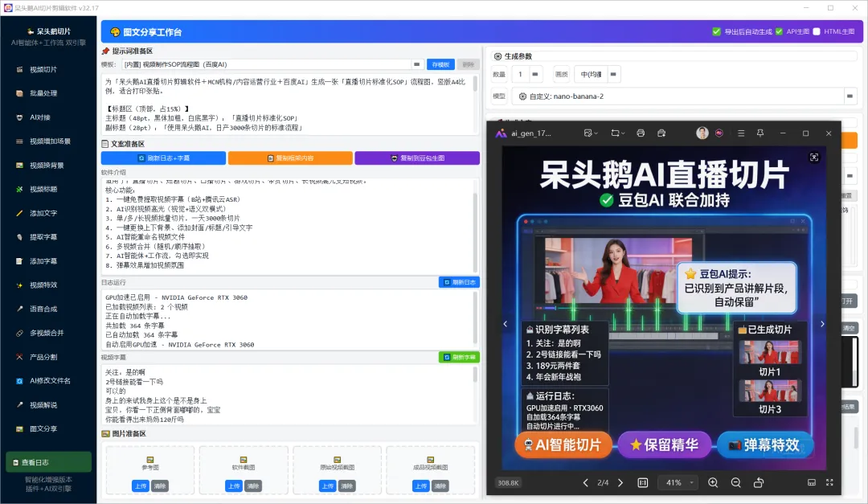Upload an image to 原始视频截图 slot
Screen dimensions: 868x504
coord(328,486)
